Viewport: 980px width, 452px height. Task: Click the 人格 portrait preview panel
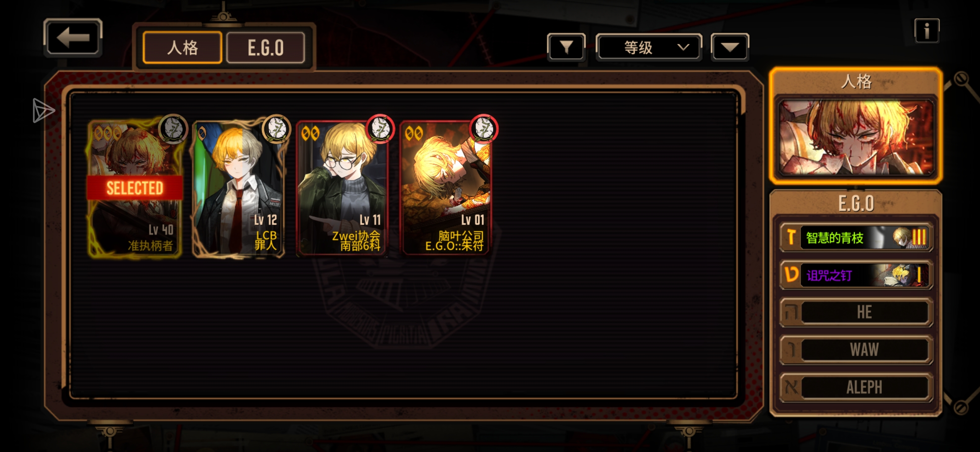click(x=856, y=137)
